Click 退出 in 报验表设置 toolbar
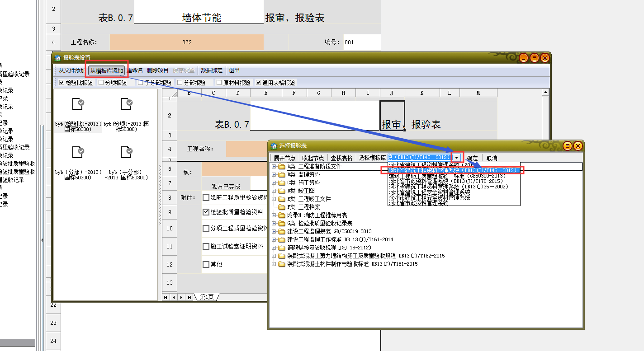644x351 pixels. tap(234, 70)
